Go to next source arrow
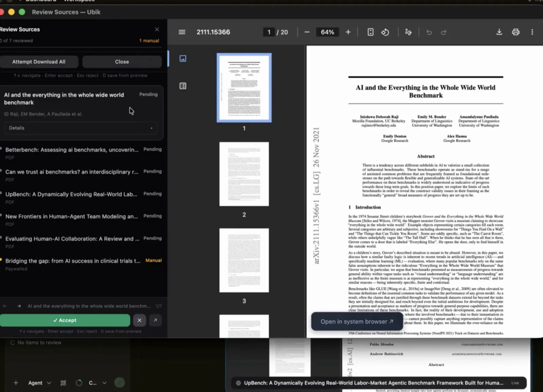The width and height of the screenshot is (543, 392). pyautogui.click(x=19, y=306)
